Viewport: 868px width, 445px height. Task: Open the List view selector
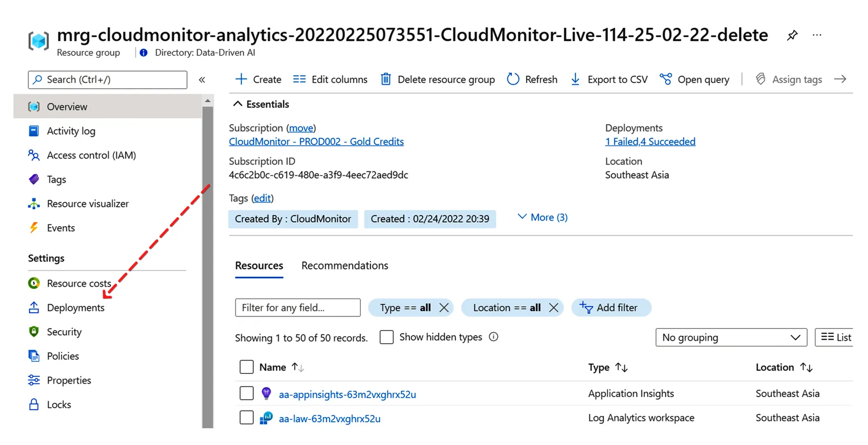(834, 337)
